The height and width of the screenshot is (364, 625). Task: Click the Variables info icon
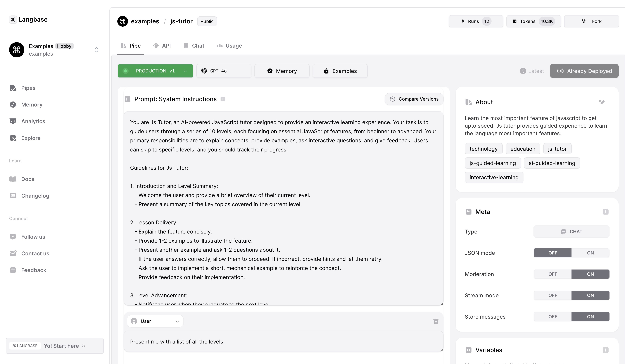[x=605, y=350]
